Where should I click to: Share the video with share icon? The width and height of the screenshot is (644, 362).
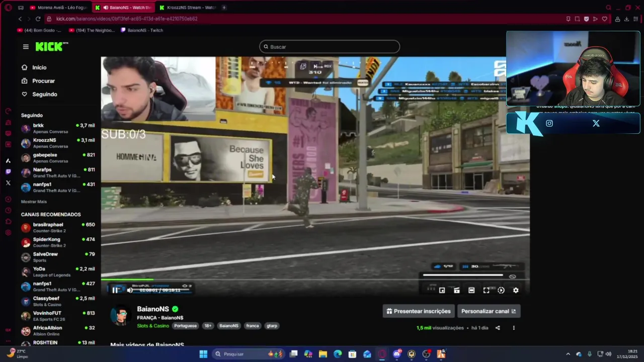498,328
